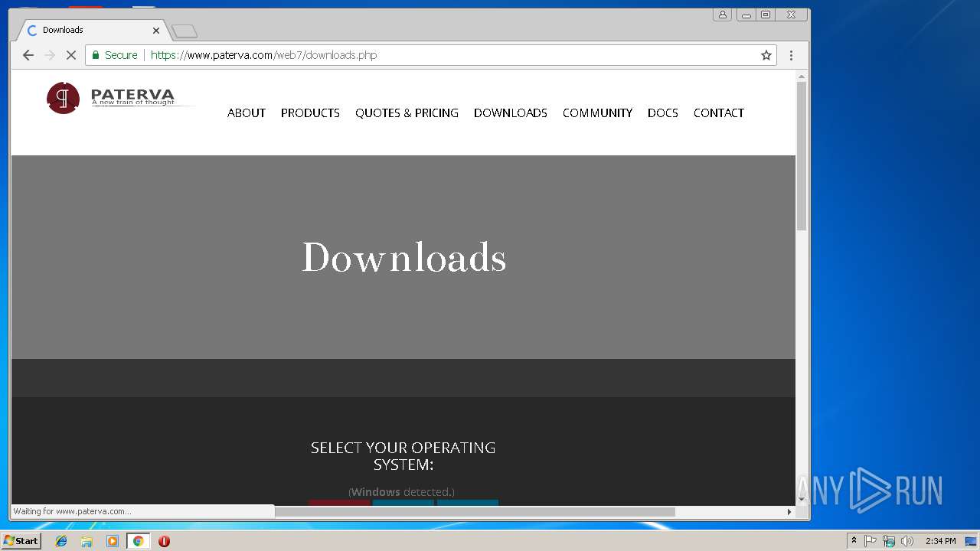This screenshot has width=980, height=551.
Task: Click Chrome icon in taskbar
Action: [138, 541]
